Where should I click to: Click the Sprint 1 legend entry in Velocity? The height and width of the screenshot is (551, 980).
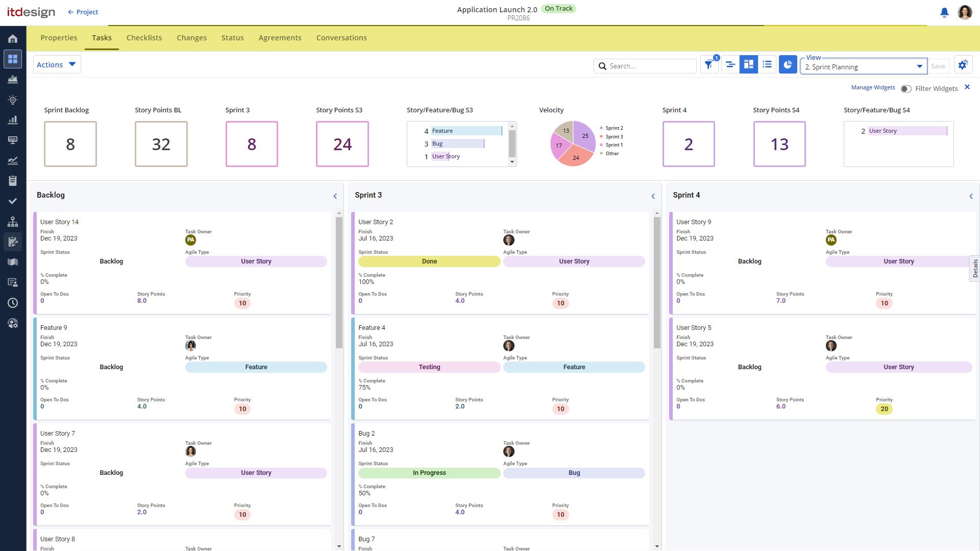point(611,145)
